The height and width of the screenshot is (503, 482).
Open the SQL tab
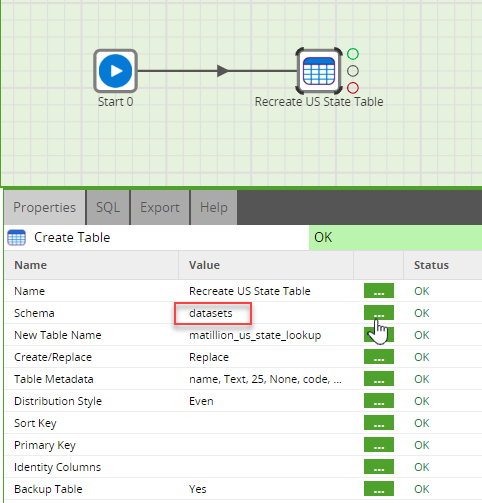click(x=108, y=207)
